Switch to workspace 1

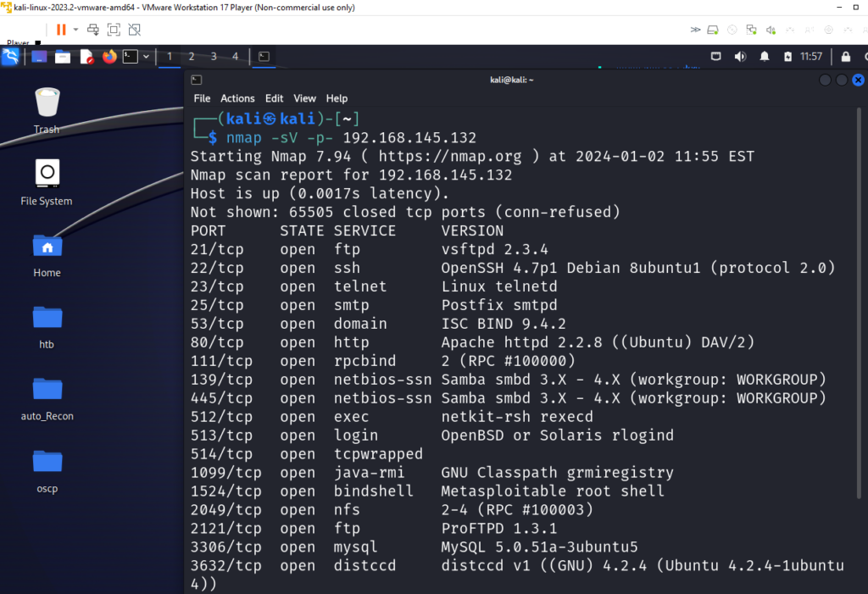point(170,57)
